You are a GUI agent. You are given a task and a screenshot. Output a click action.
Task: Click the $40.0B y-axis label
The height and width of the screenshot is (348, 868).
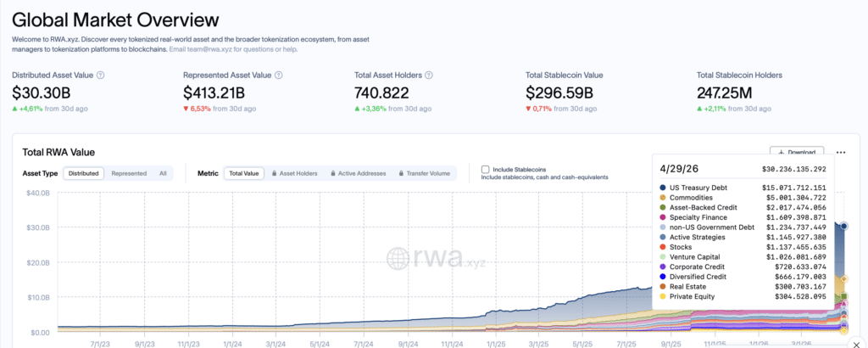point(37,193)
